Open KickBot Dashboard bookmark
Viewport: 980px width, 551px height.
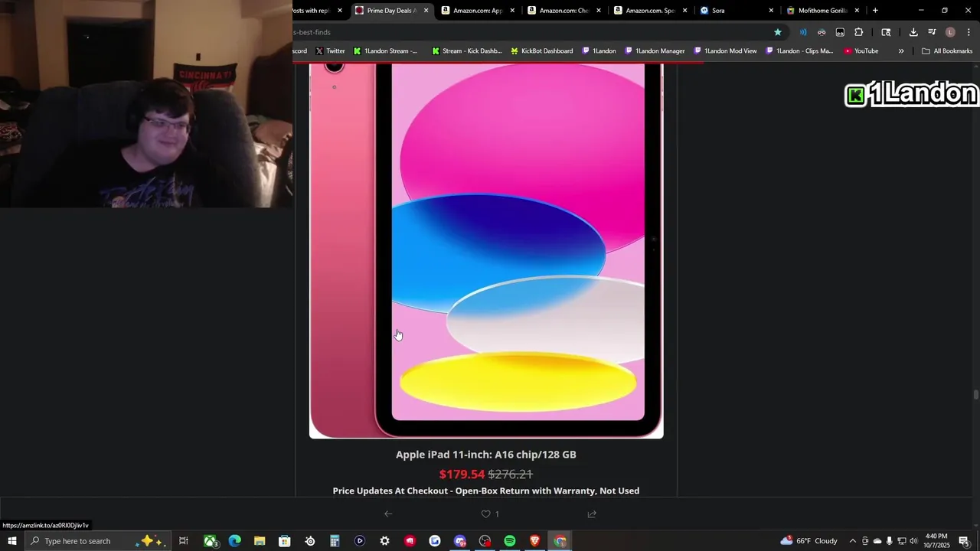[542, 51]
